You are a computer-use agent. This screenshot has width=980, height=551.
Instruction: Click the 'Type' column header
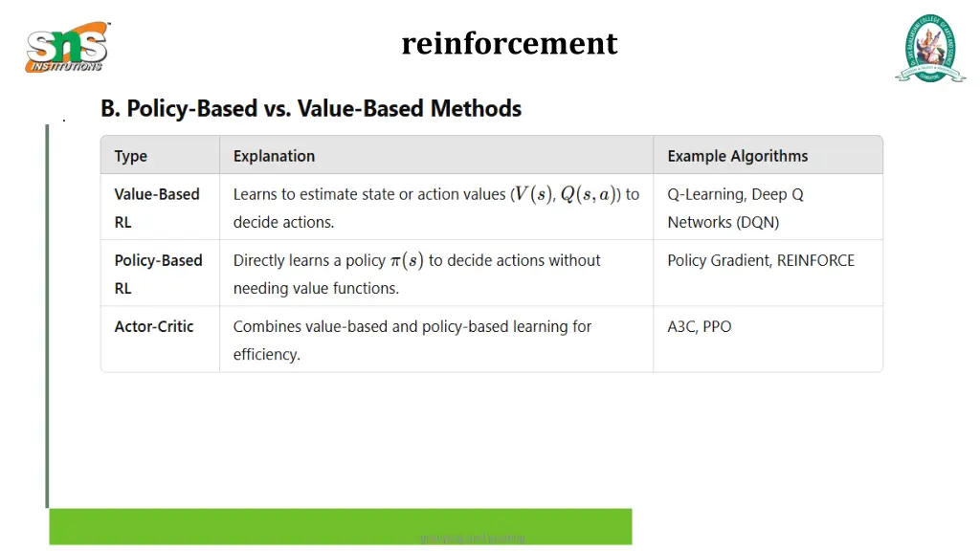tap(130, 156)
